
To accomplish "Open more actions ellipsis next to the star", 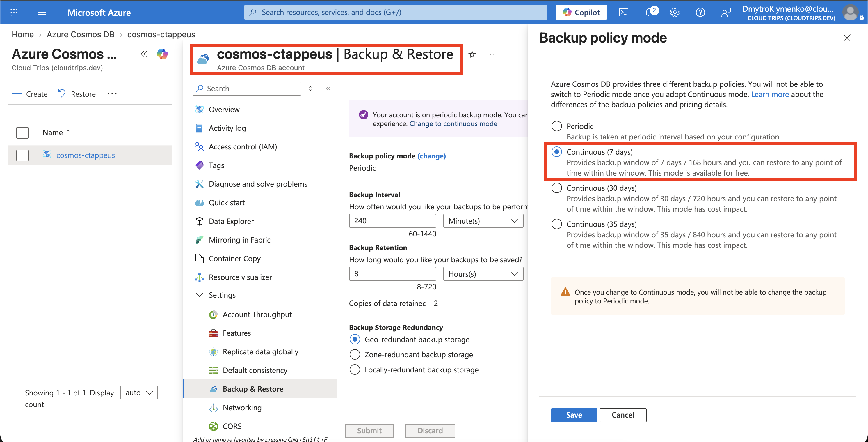I will [491, 54].
